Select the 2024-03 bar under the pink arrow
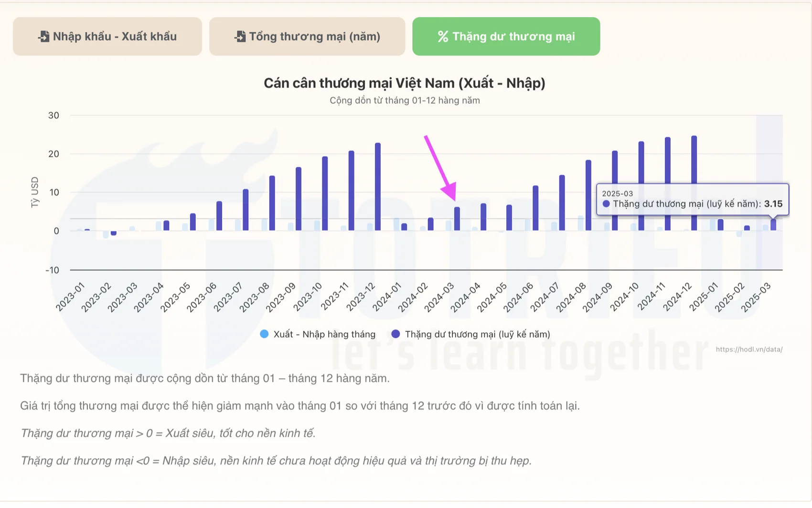This screenshot has width=812, height=508. pyautogui.click(x=457, y=219)
